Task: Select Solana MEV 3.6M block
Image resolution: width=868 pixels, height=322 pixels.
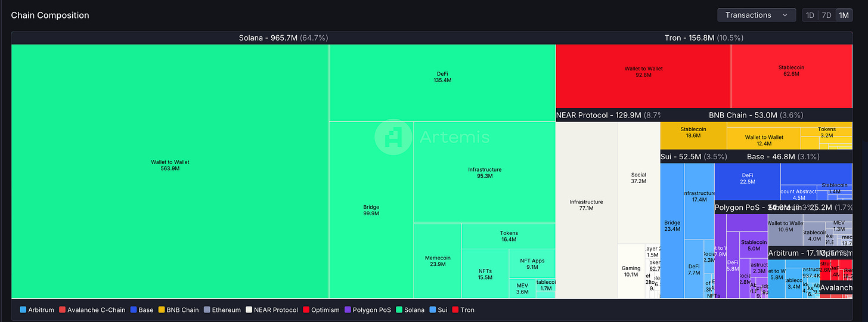Action: point(522,288)
